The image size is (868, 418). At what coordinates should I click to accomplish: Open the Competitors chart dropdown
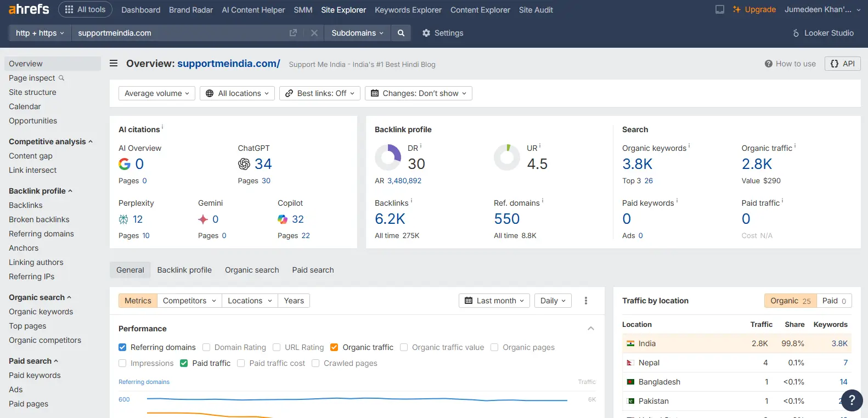(189, 301)
